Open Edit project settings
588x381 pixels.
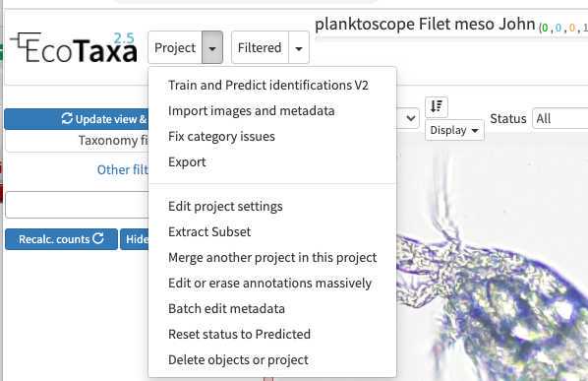(x=225, y=206)
